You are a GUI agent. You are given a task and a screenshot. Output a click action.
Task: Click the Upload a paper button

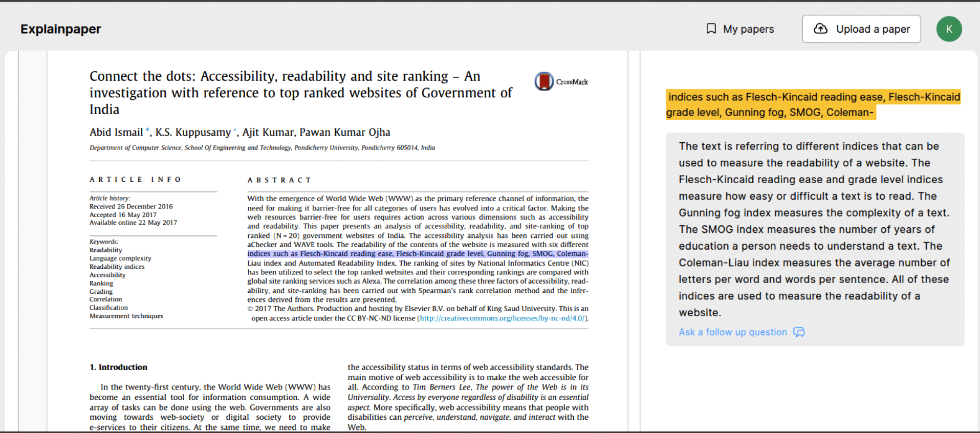(x=861, y=29)
